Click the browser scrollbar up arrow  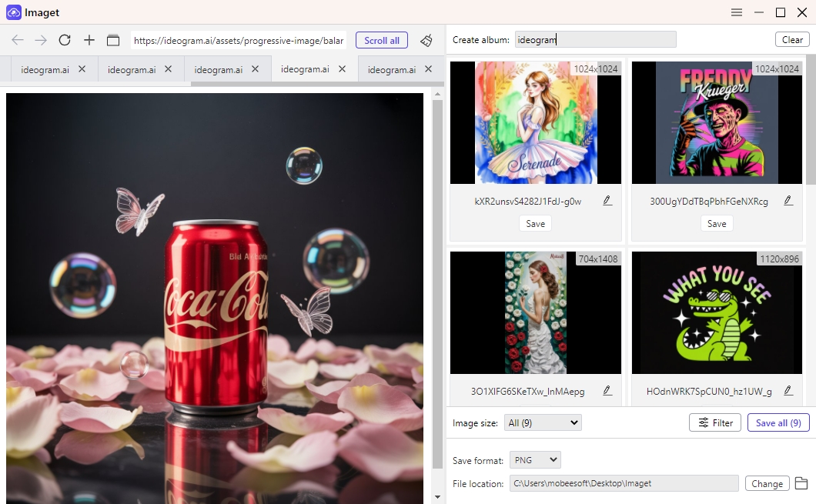438,94
